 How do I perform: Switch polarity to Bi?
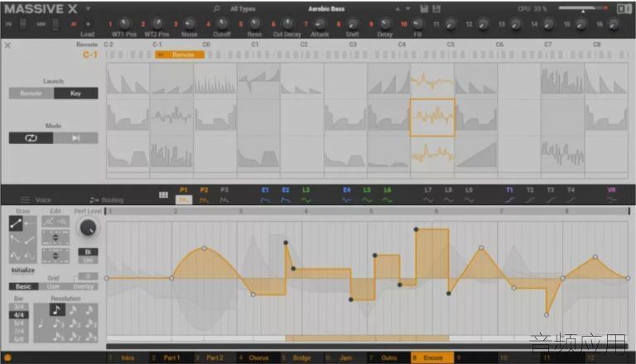coord(88,251)
